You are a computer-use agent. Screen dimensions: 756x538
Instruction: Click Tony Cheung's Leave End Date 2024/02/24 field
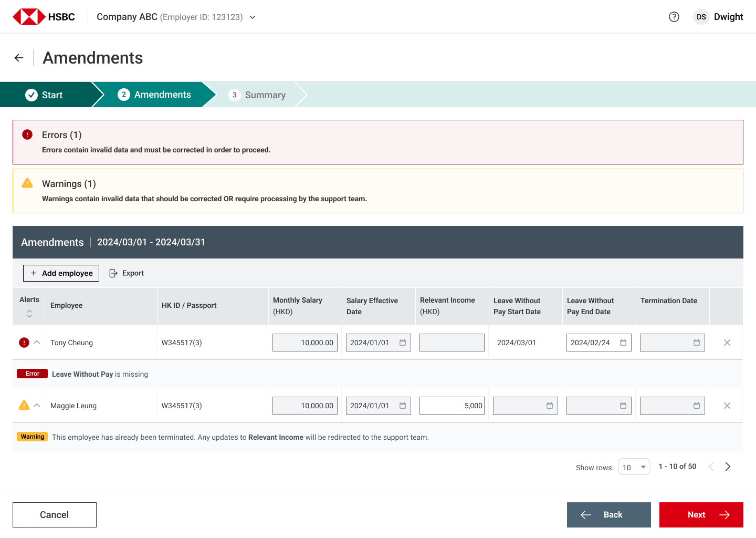599,343
